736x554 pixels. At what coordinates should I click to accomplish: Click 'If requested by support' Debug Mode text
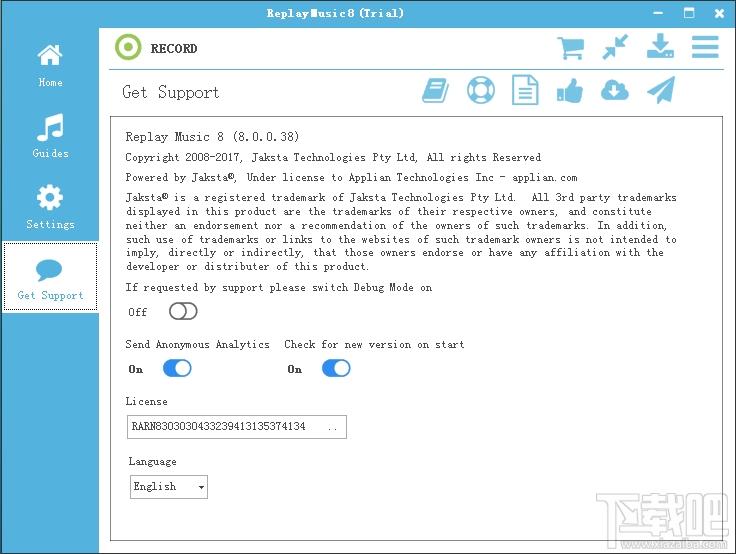click(278, 287)
